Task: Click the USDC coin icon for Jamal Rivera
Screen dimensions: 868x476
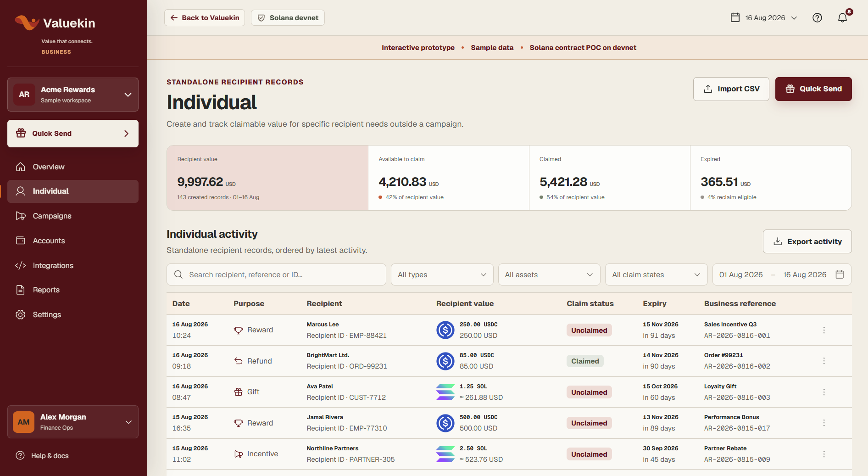Action: [x=445, y=423]
